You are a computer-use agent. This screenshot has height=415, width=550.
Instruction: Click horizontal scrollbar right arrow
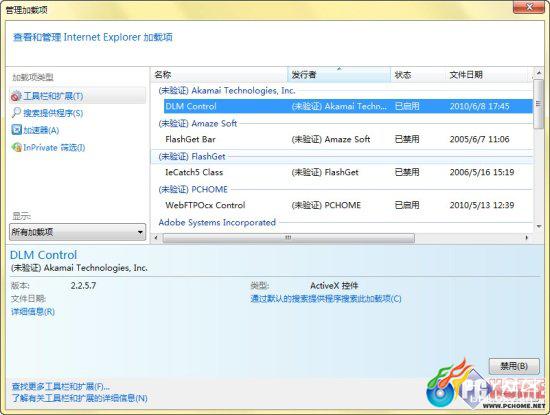tap(526, 238)
